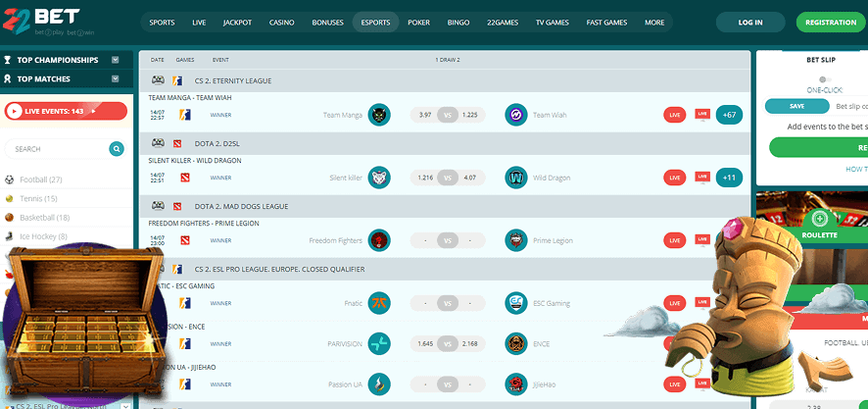This screenshot has height=409, width=868.
Task: Select odds 1.645 for PARIVISION
Action: point(425,343)
